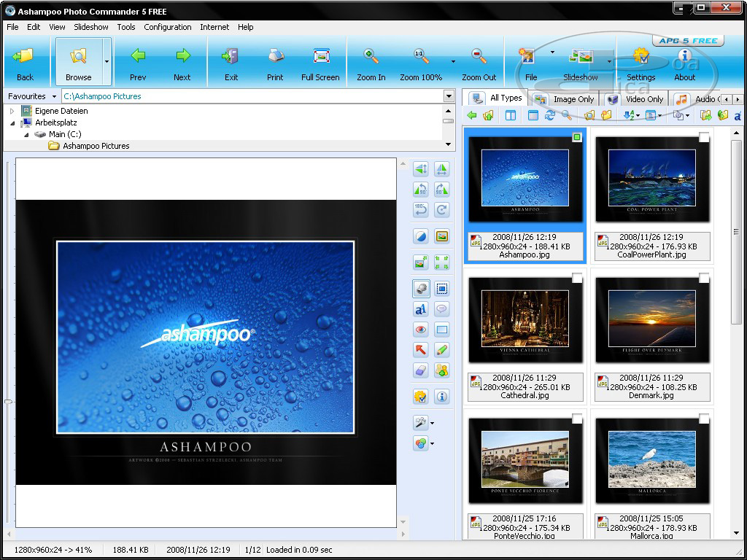Pick the green pencil draw tool

coord(441,350)
